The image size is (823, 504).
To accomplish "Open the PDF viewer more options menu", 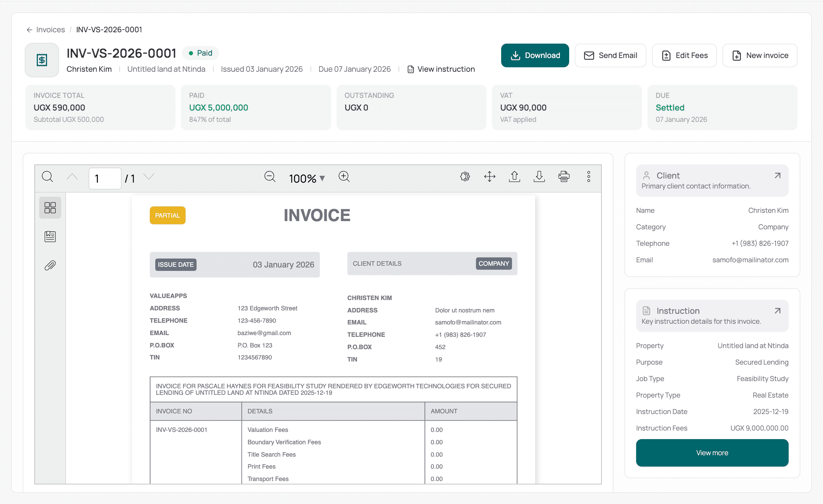I will coord(589,177).
